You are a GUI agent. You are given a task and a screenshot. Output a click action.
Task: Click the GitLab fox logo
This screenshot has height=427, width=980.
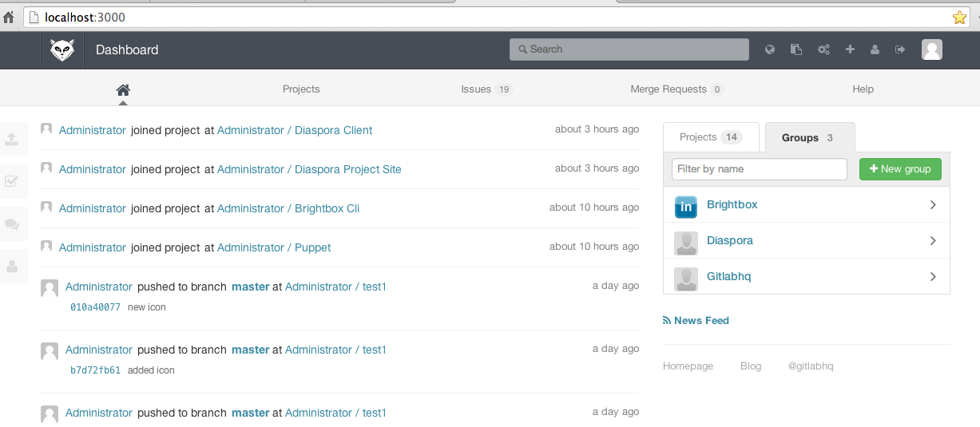click(x=62, y=50)
